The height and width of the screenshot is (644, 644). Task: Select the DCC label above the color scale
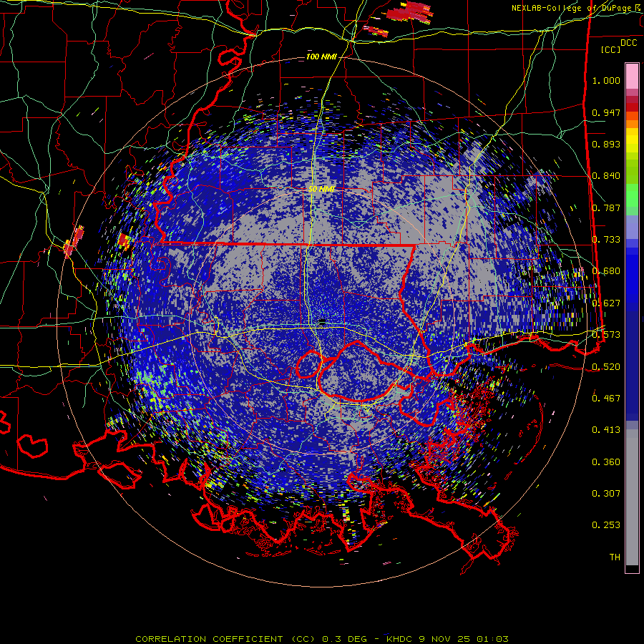[628, 43]
